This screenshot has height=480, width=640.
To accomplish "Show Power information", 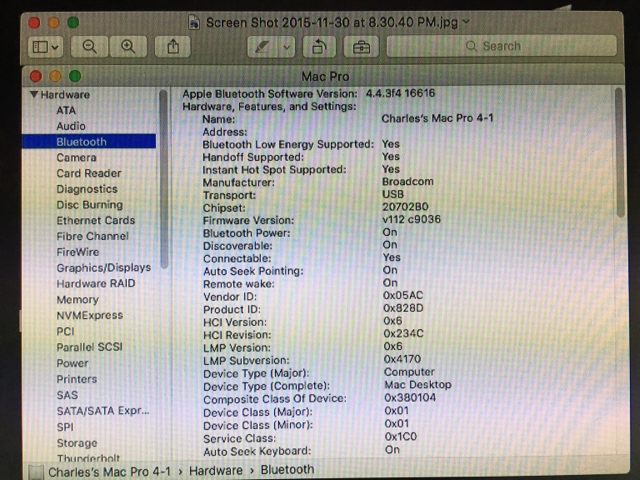I will 72,363.
